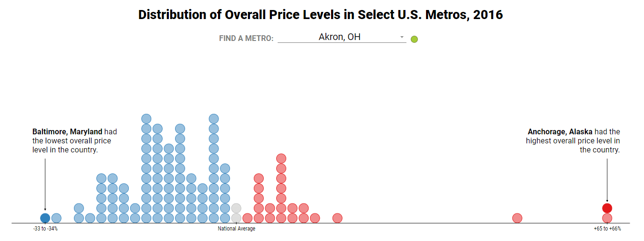
Task: Select the lower gray National Average dot
Action: pyautogui.click(x=236, y=218)
